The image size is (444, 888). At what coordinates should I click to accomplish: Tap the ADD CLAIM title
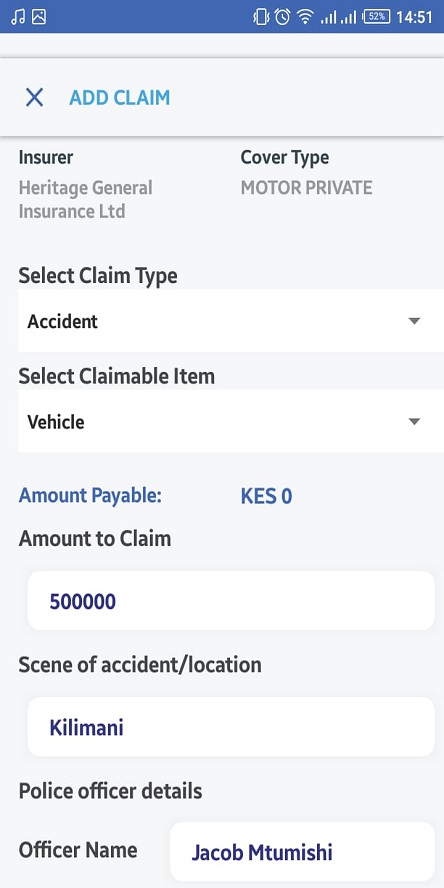click(x=119, y=97)
